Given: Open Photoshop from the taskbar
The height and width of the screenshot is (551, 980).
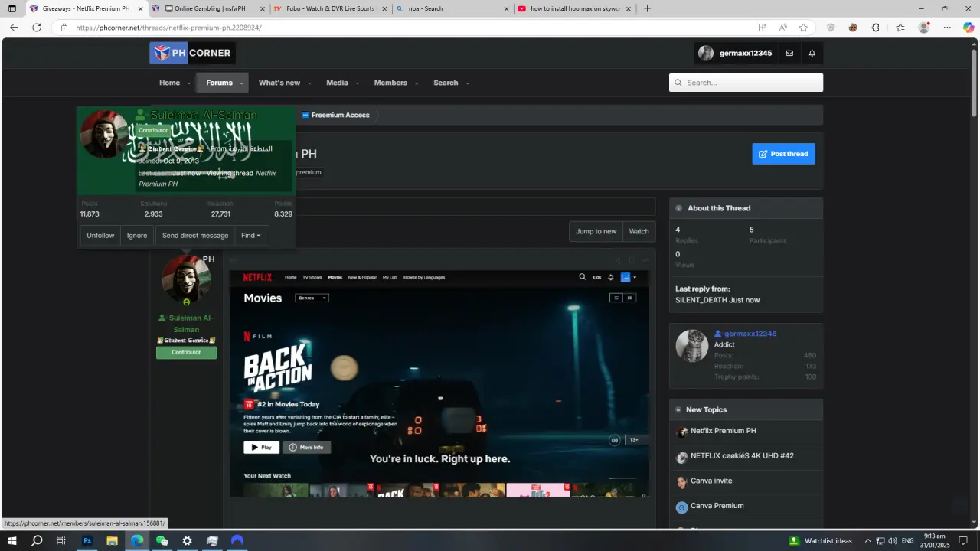Looking at the screenshot, I should coord(87,540).
